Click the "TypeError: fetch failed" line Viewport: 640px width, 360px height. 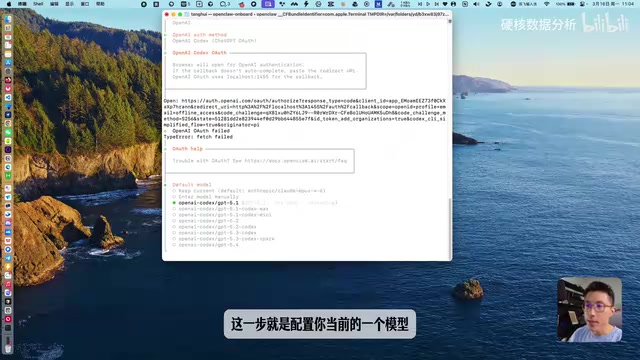[198, 137]
